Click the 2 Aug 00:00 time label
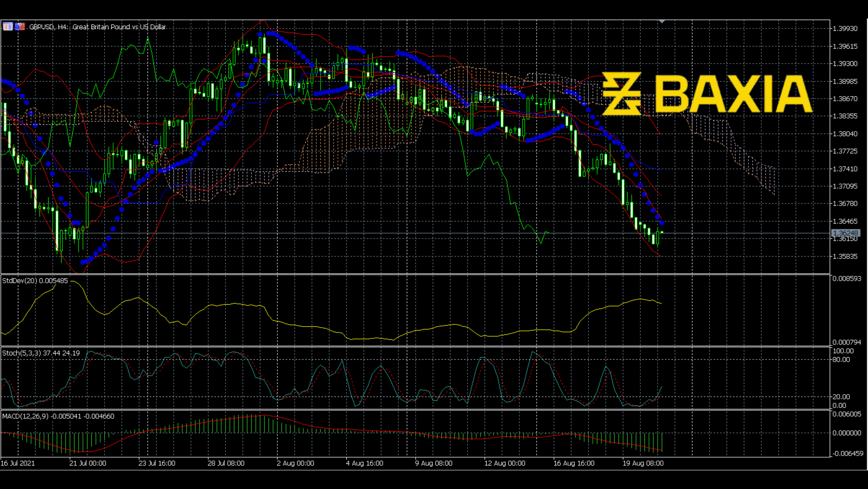The height and width of the screenshot is (489, 868). (295, 463)
